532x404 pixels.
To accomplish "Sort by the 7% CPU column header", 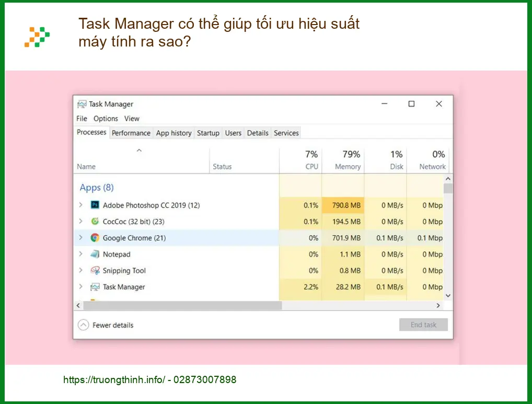I will [300, 160].
